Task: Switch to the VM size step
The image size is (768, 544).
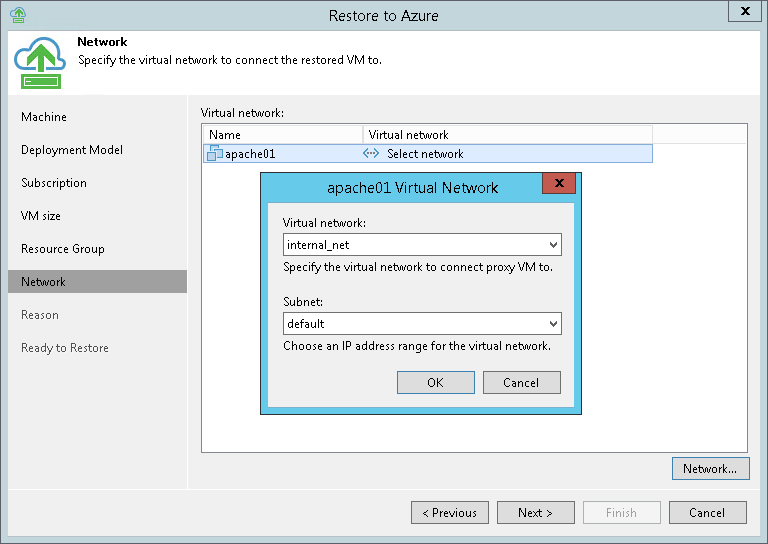Action: 41,216
